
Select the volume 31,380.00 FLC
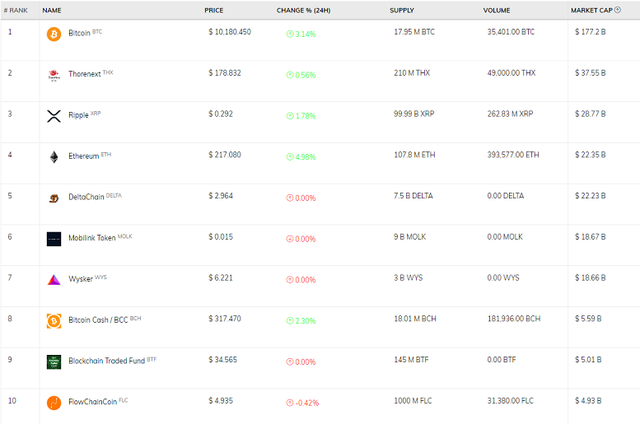click(510, 401)
